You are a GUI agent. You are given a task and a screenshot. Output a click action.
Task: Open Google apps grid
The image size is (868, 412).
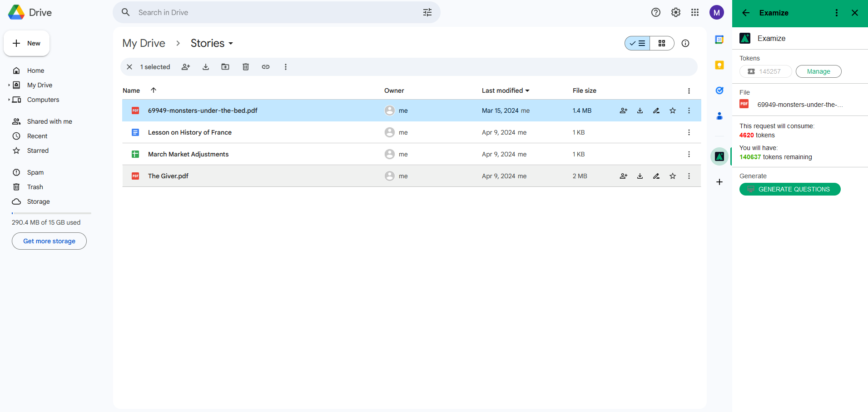point(695,12)
